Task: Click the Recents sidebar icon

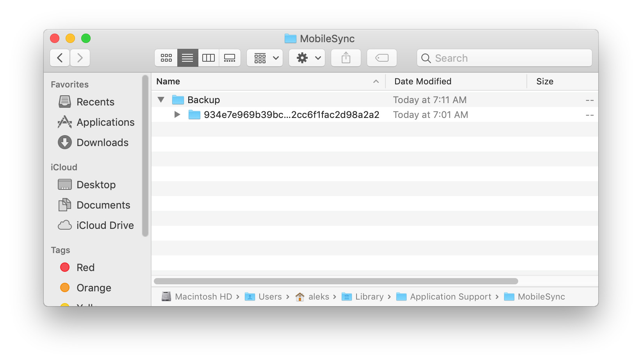Action: click(x=65, y=102)
